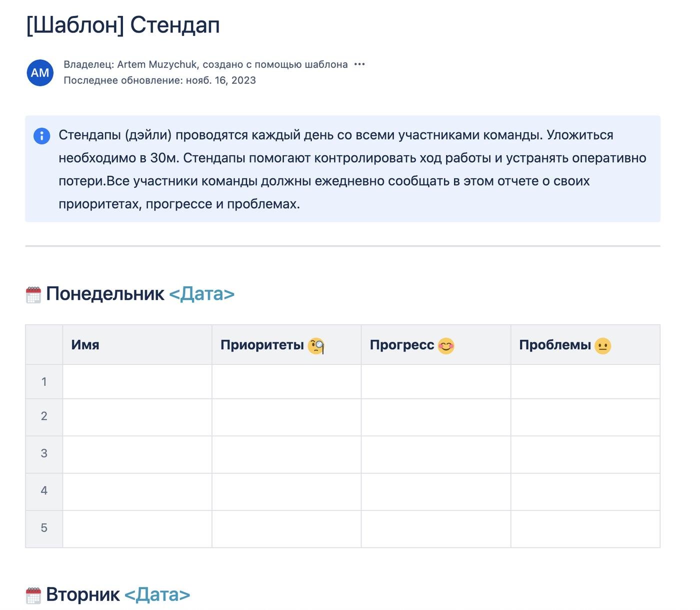Viewport: 700px width, 610px height.
Task: Click the AM owner avatar
Action: [x=40, y=73]
